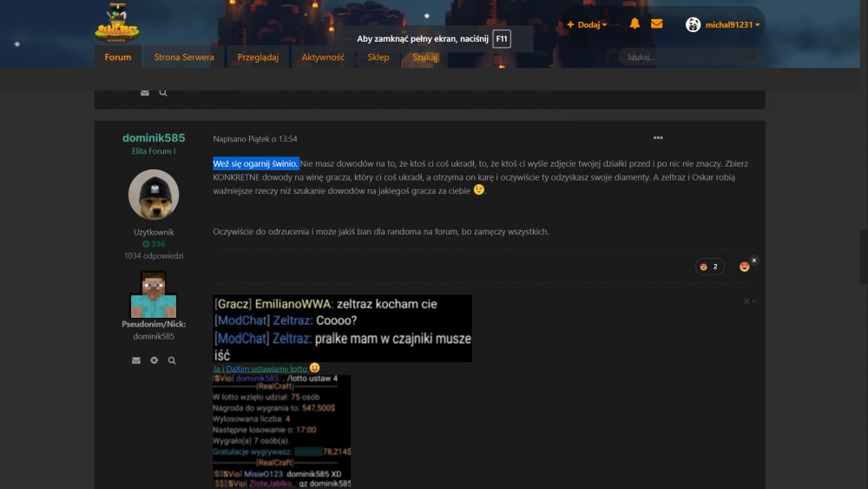Open dominik585's profile via the username
The image size is (868, 489).
[154, 137]
